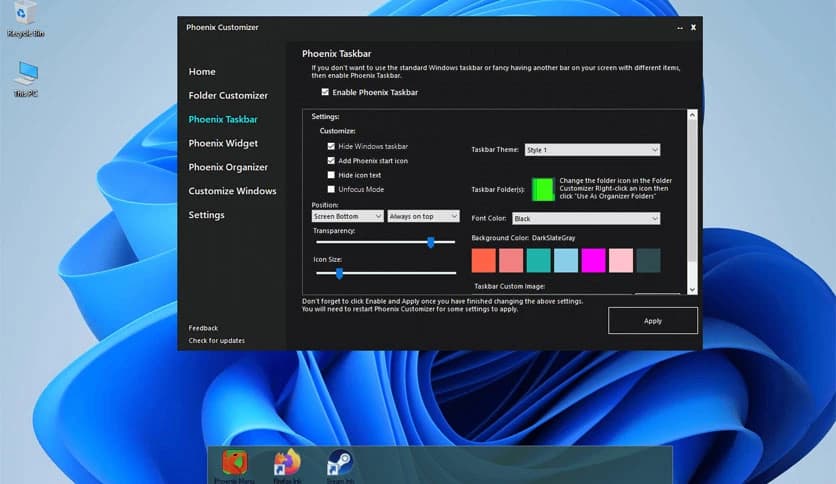Open Settings in the sidebar
Viewport: 836px width, 484px height.
pos(206,215)
